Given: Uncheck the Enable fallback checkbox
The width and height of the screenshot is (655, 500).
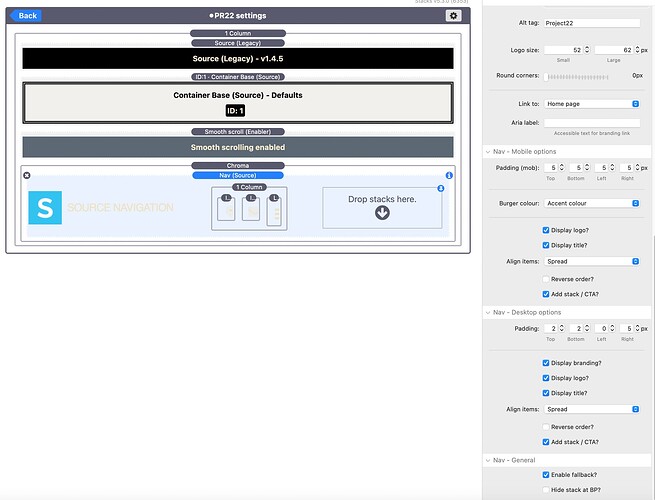Looking at the screenshot, I should 545,474.
